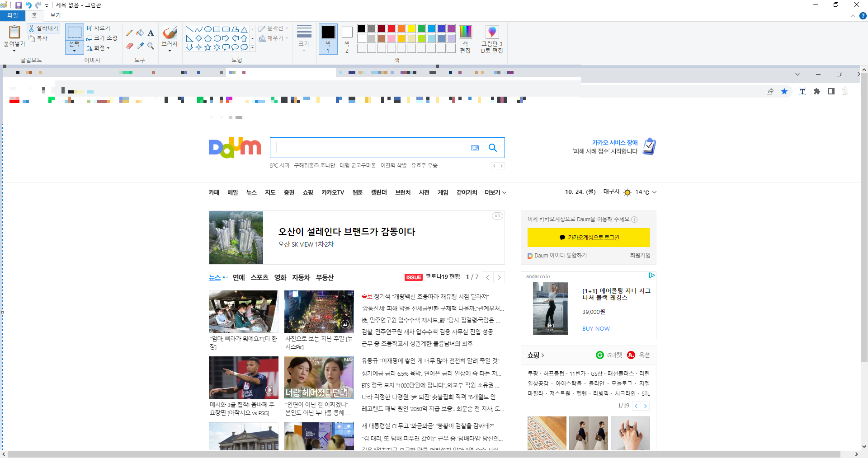The height and width of the screenshot is (458, 868).
Task: Click the G마켓 shopping link
Action: 609,355
